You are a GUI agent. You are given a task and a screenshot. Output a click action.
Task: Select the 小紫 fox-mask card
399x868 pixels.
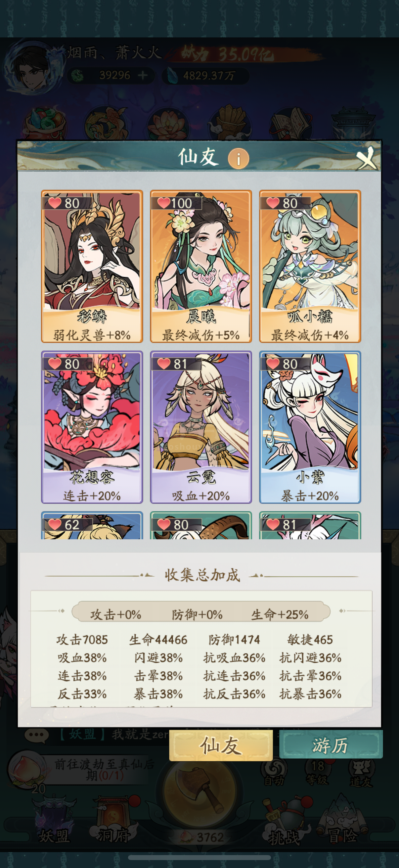(x=310, y=427)
